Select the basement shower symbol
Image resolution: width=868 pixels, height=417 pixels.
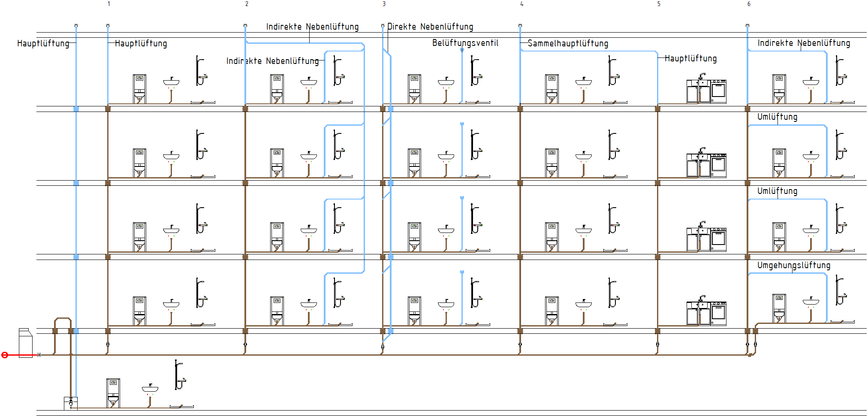tap(180, 375)
